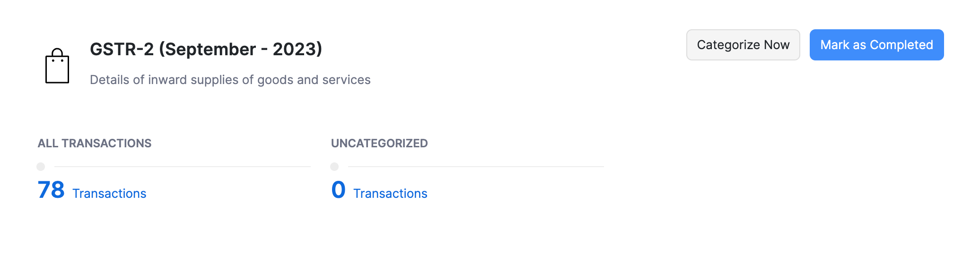Click the 0 count under Uncategorized
This screenshot has height=254, width=980.
tap(339, 190)
